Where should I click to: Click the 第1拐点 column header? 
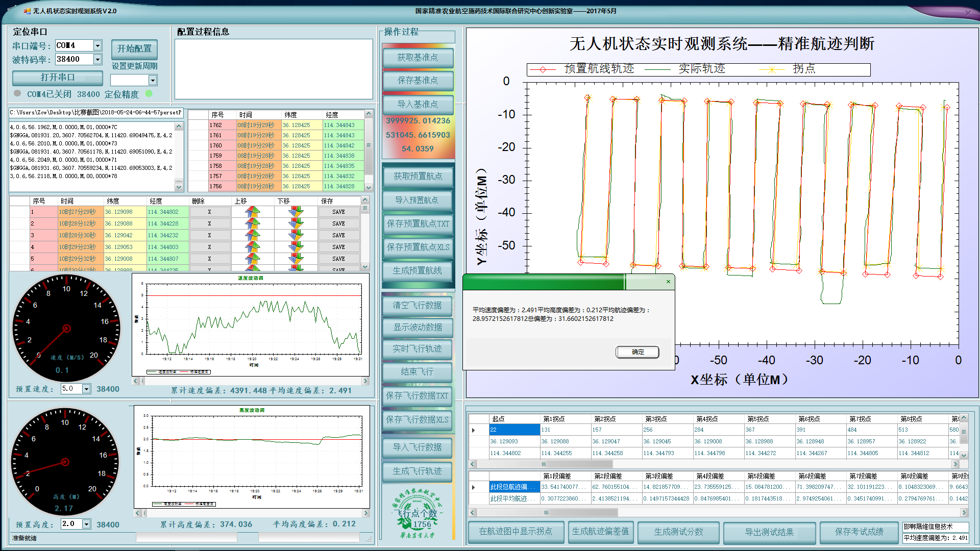coord(566,419)
